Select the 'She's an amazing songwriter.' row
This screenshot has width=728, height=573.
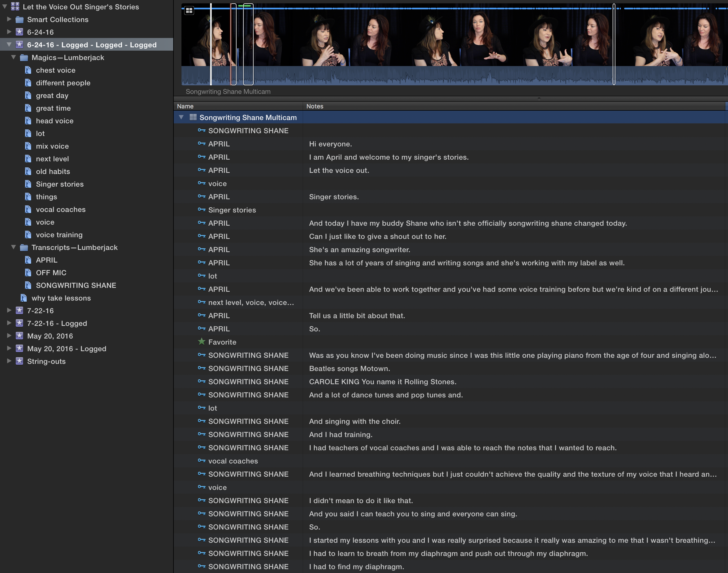click(x=451, y=250)
